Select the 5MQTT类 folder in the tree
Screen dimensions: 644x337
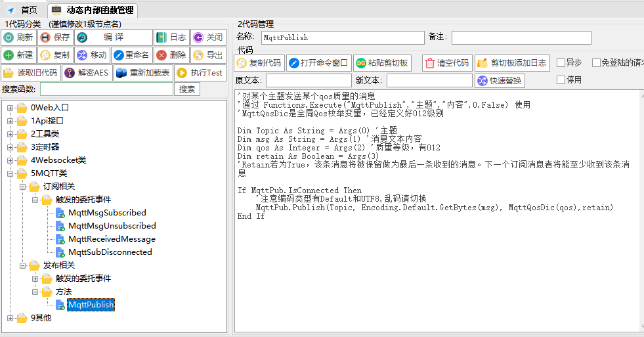(x=49, y=173)
